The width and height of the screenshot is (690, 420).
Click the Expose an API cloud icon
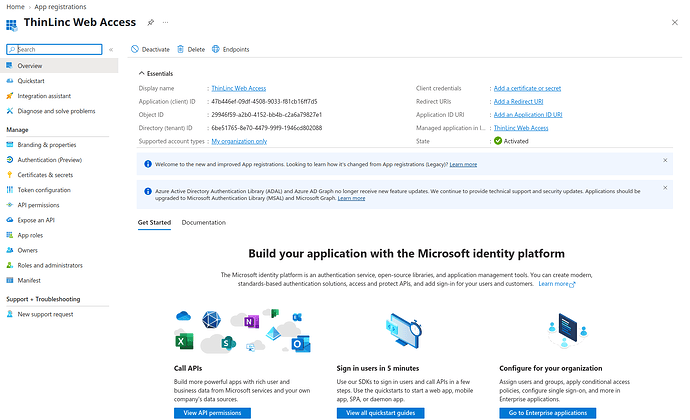9,220
